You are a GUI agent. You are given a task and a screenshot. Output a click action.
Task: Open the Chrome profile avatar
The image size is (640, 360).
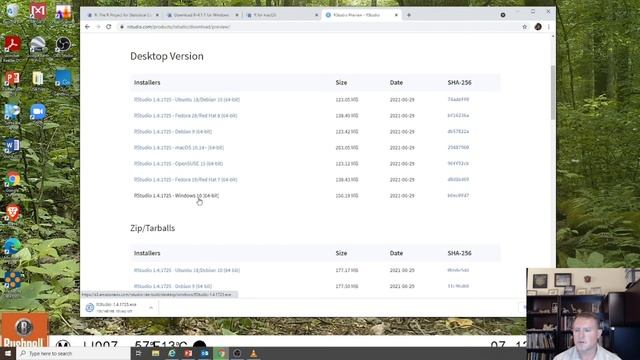(x=538, y=27)
